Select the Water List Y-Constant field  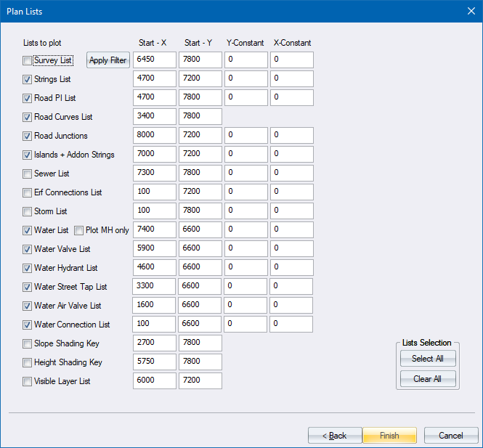tap(245, 229)
